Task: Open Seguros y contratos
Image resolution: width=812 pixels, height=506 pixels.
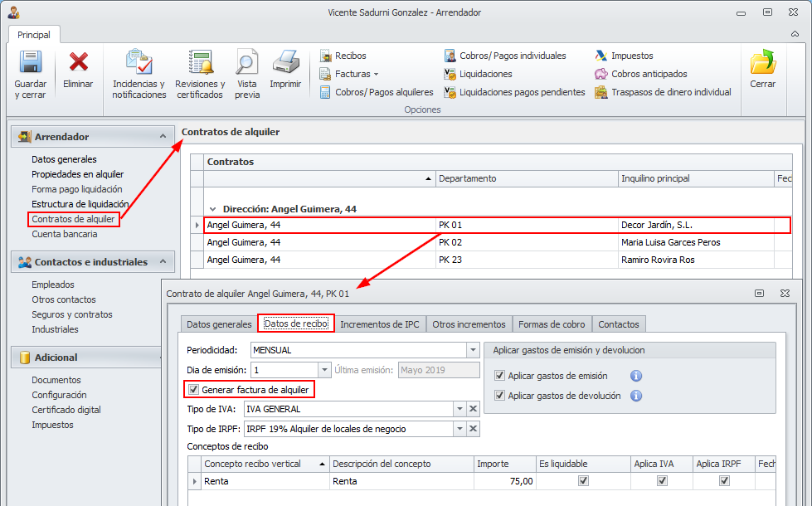Action: [x=72, y=315]
